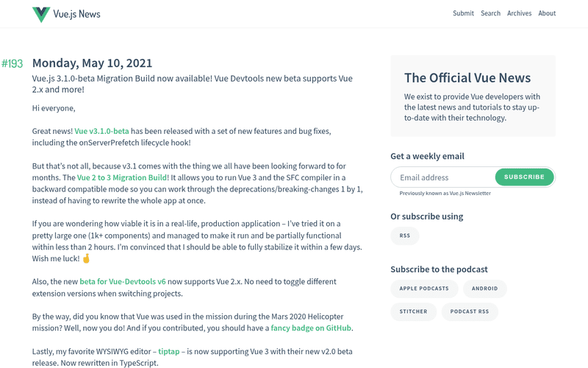Open issue #193 number link

pyautogui.click(x=12, y=63)
